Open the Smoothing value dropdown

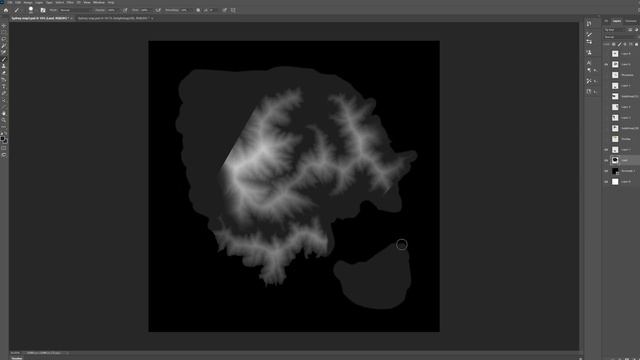185,10
